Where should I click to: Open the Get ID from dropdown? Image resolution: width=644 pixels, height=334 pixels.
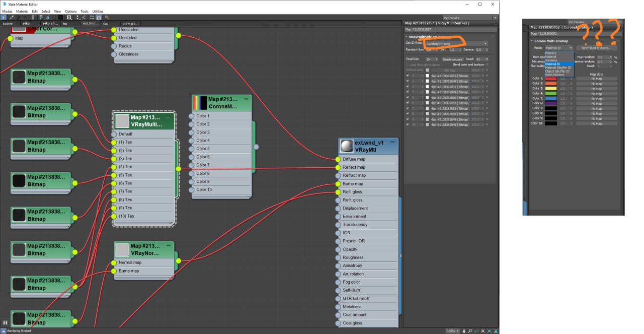(456, 44)
